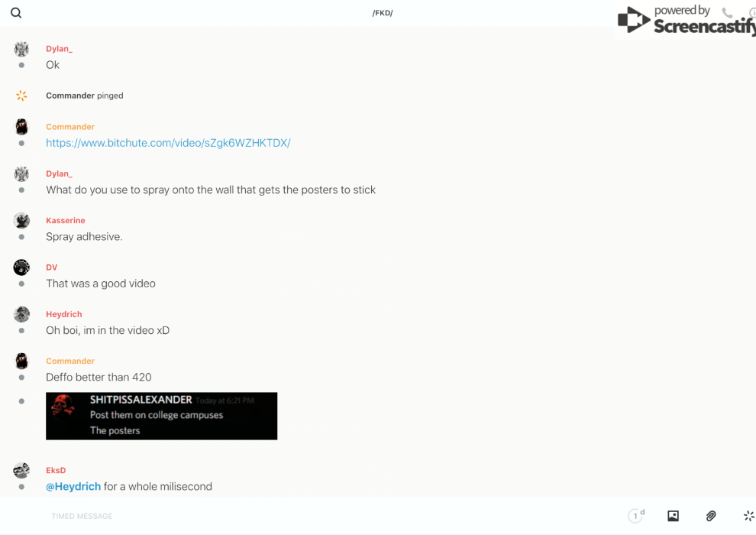Open the SHITPISSALEXANDER screenshot image

161,416
